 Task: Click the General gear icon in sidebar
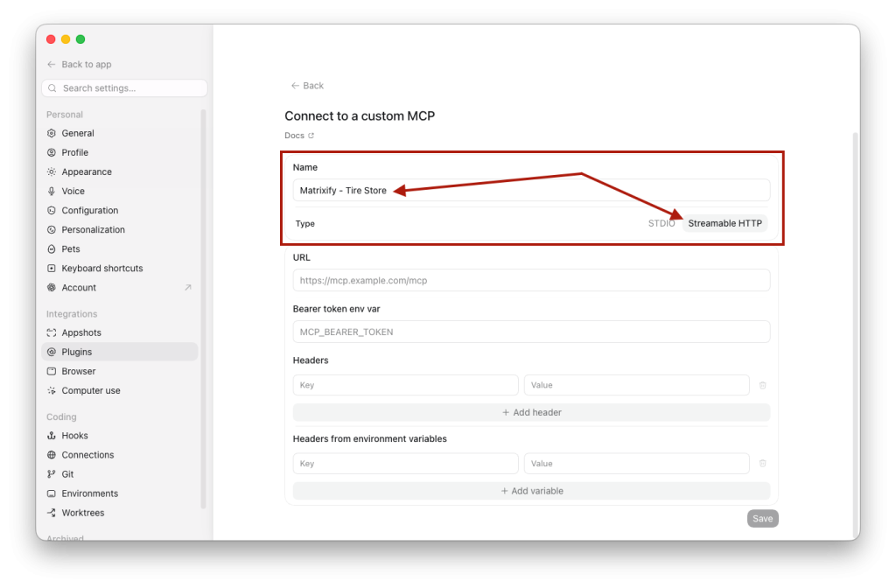(52, 133)
